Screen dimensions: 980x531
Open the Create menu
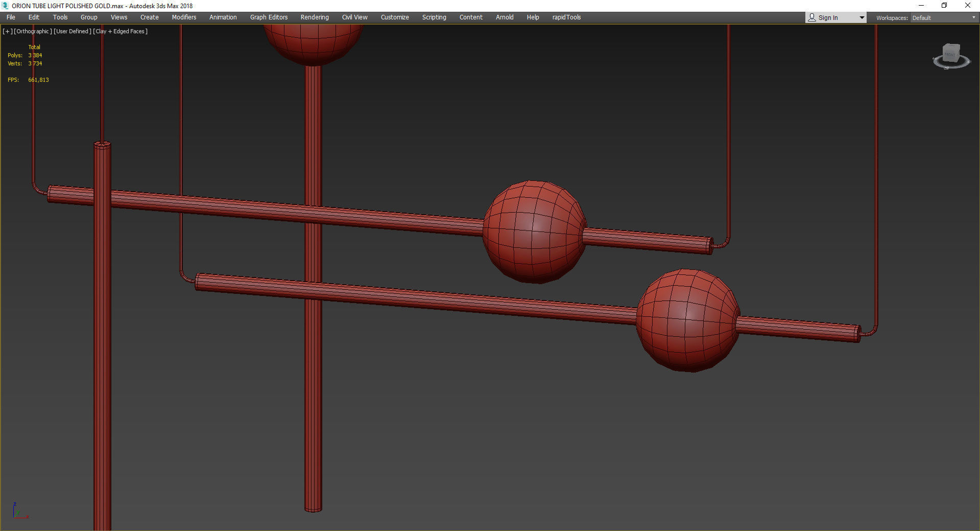150,17
